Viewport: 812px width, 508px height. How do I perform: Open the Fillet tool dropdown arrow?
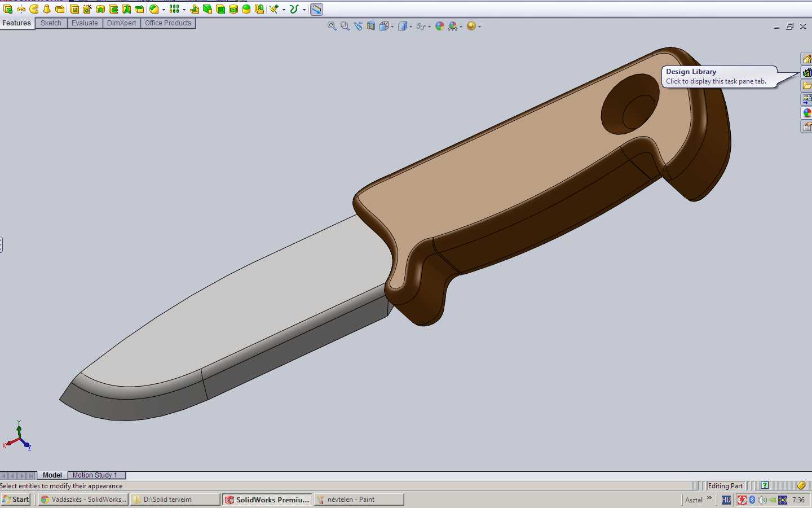pos(164,10)
